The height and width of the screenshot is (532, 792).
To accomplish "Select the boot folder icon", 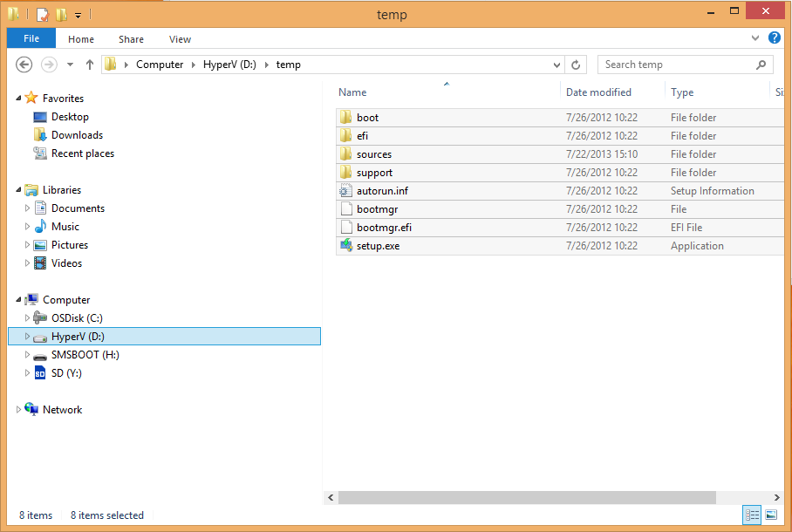I will point(346,117).
